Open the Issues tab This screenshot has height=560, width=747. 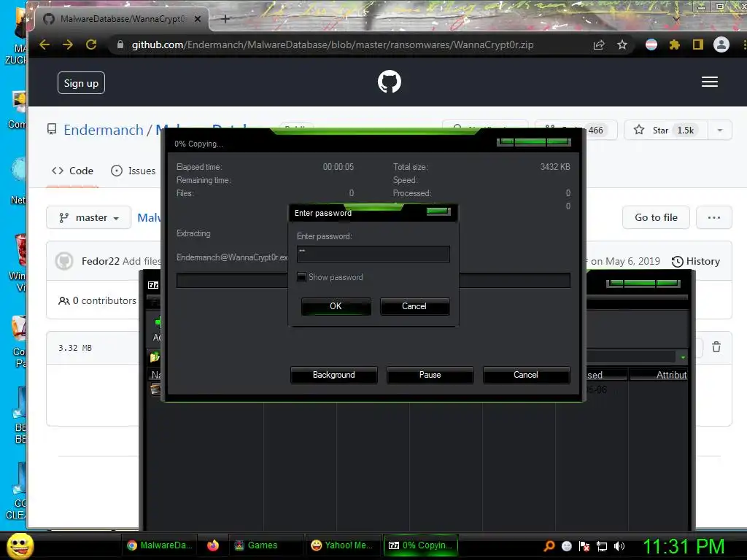pos(133,171)
